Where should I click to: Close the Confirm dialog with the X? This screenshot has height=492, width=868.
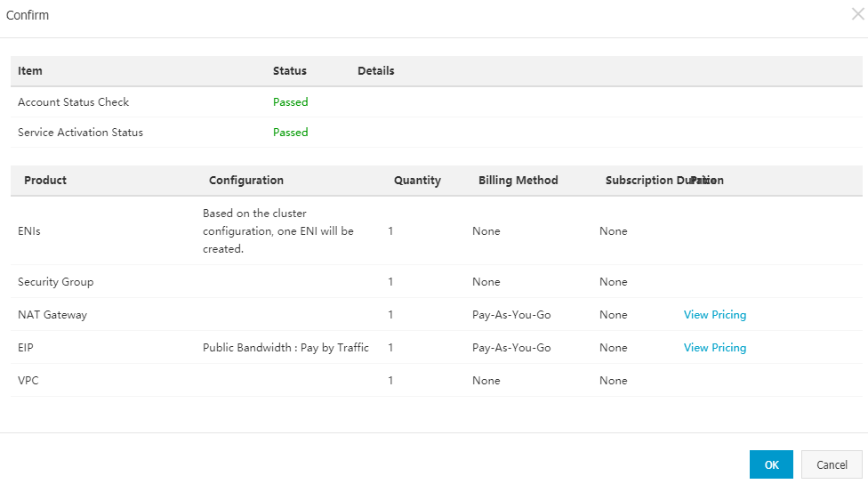click(857, 14)
